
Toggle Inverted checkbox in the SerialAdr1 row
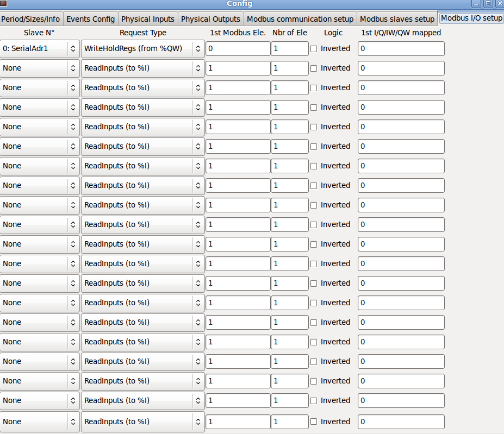click(314, 49)
